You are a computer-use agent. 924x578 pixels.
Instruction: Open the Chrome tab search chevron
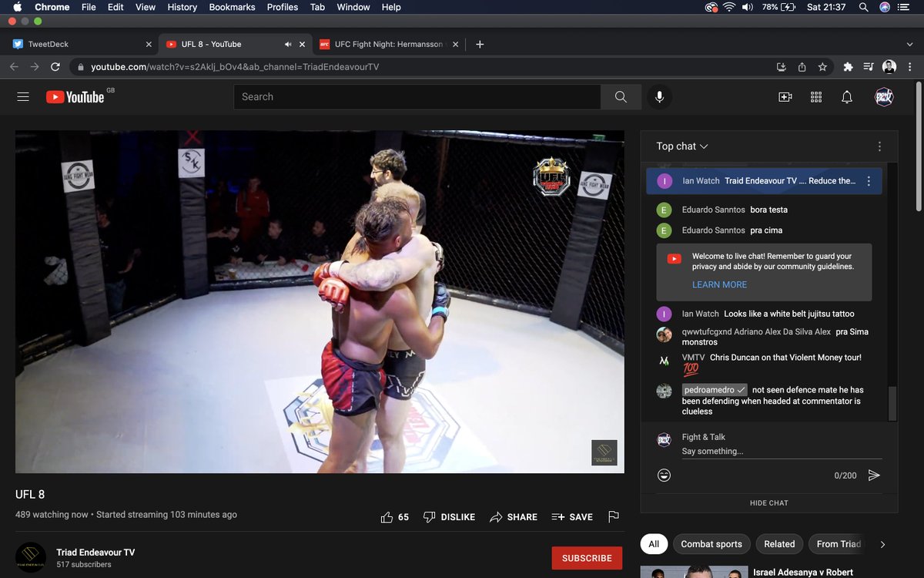pyautogui.click(x=910, y=45)
